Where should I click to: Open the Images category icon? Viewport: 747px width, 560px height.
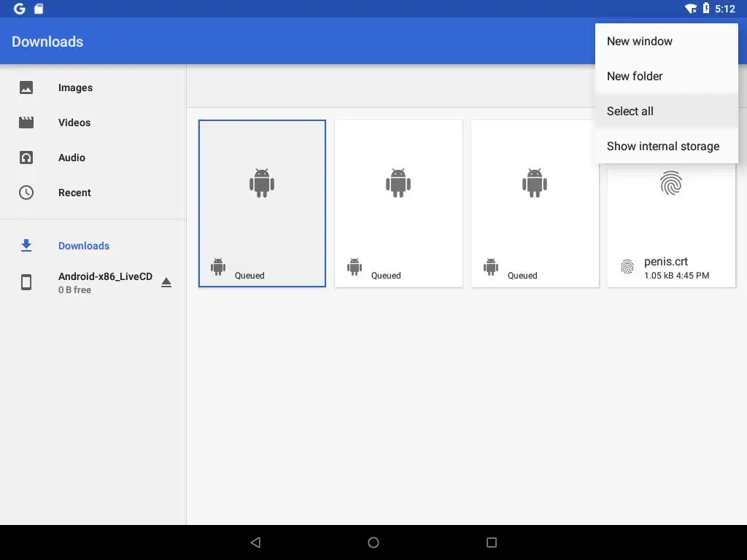tap(26, 87)
